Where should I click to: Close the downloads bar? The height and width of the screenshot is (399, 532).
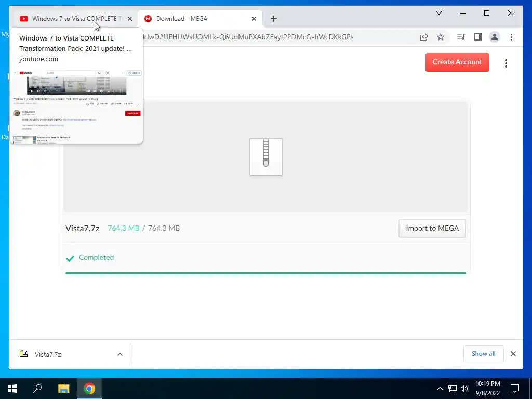(513, 354)
